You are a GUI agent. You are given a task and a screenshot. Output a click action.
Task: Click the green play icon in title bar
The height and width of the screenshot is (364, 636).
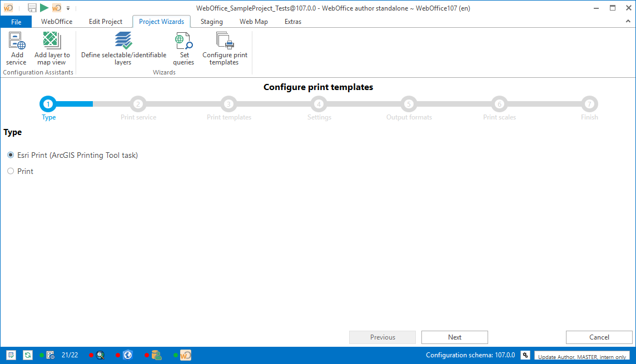tap(44, 8)
